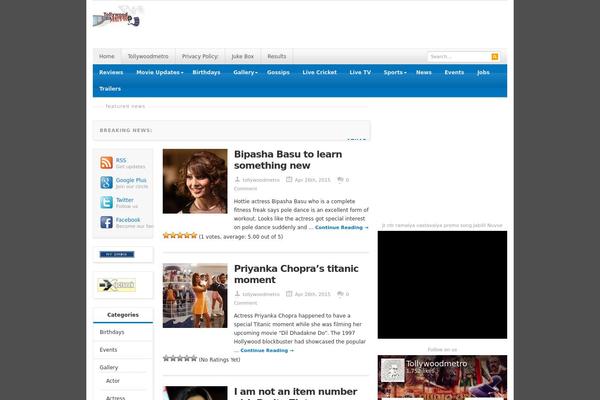Click author tollywoodmetro on Priyanka article
The height and width of the screenshot is (400, 600).
point(261,294)
